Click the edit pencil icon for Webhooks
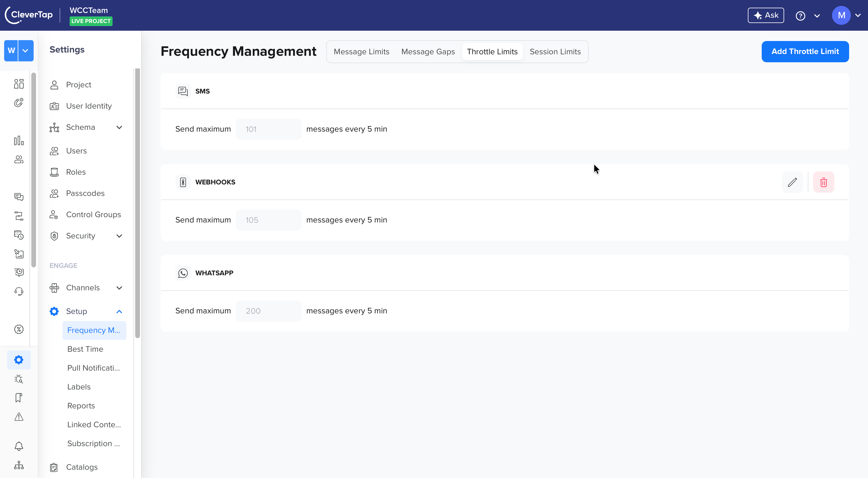This screenshot has height=478, width=868. point(792,182)
